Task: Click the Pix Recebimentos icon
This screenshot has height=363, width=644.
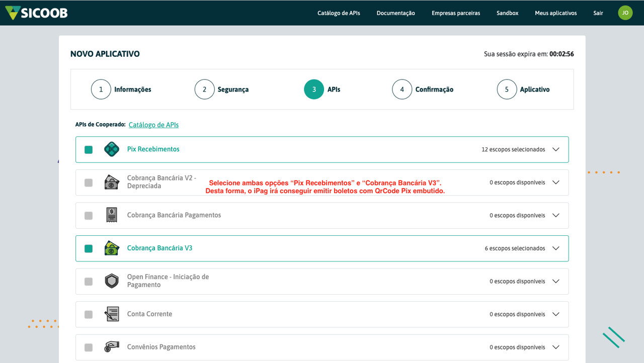Action: click(112, 149)
